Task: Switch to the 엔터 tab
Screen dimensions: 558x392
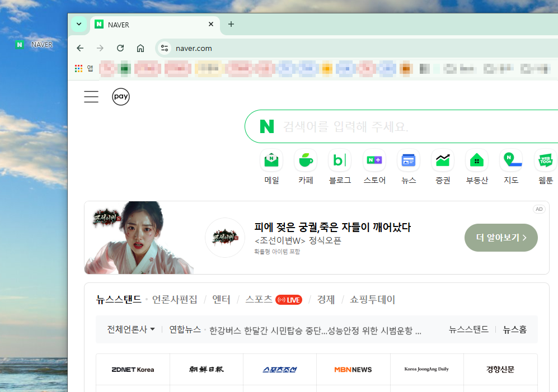Action: point(221,300)
